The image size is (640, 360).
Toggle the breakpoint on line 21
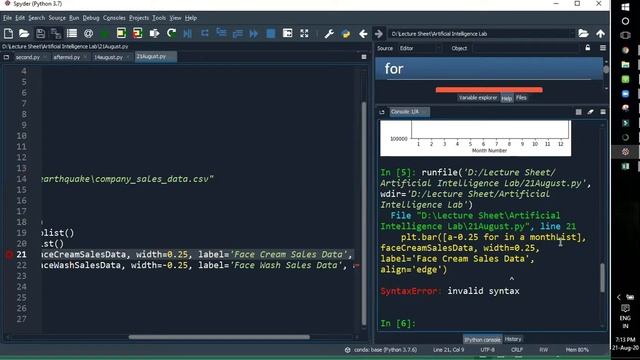[x=9, y=254]
